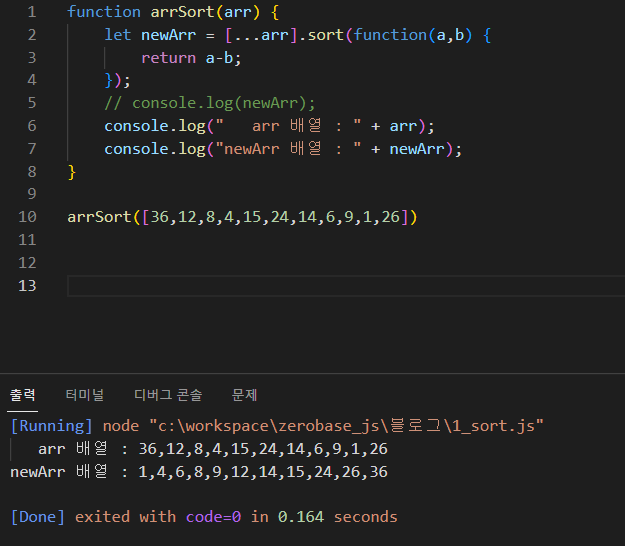Screen dimensions: 625x546
Task: Click the '[Done]' label in output
Action: [38, 517]
